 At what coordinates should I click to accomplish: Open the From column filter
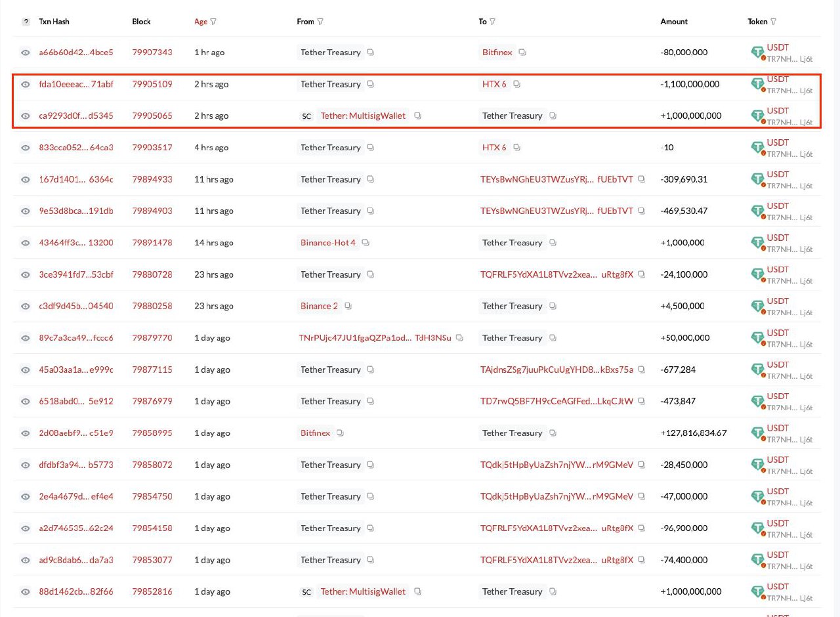click(x=320, y=22)
